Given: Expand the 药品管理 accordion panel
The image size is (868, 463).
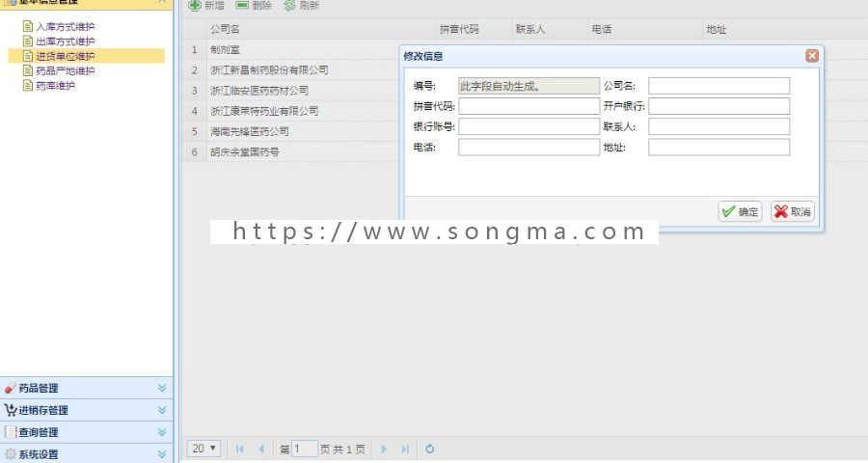Looking at the screenshot, I should pos(162,388).
